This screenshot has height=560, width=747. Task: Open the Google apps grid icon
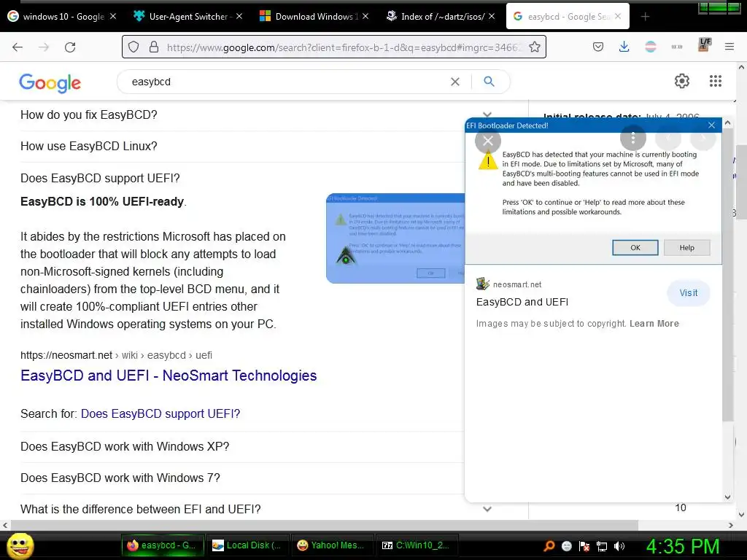coord(715,81)
